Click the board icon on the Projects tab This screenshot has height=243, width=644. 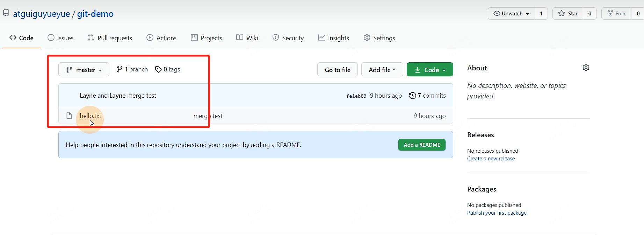coord(194,37)
